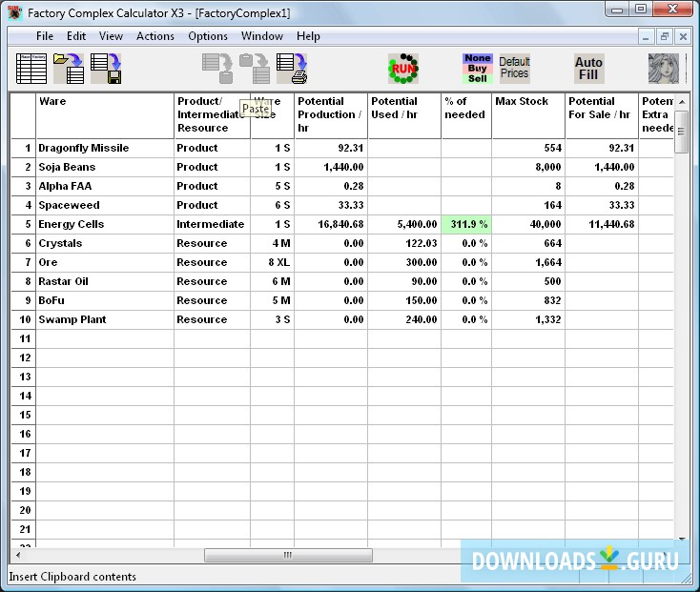Click the Intermediate type cell for Energy Cells
Screen dimensions: 700x592
[212, 224]
